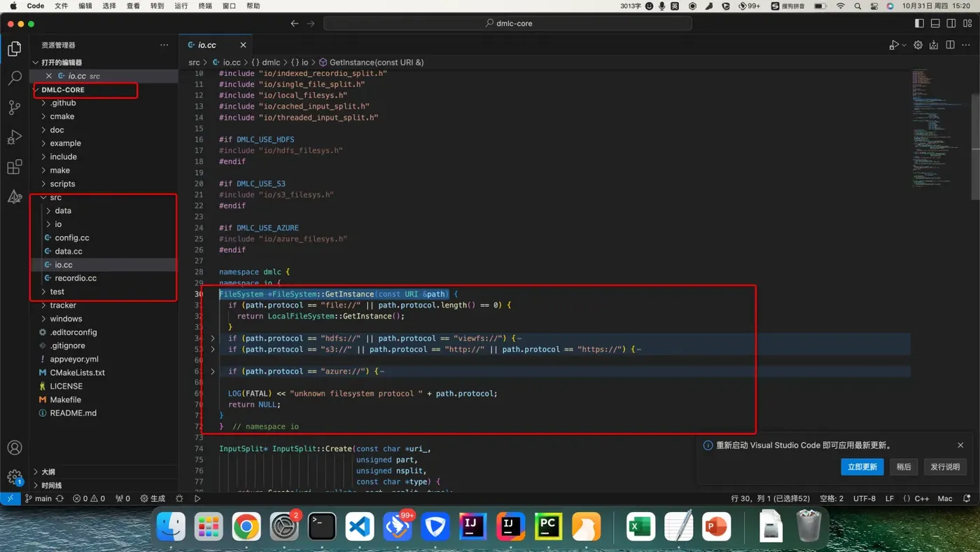Unfold the collapsed azure block at line 67

213,371
